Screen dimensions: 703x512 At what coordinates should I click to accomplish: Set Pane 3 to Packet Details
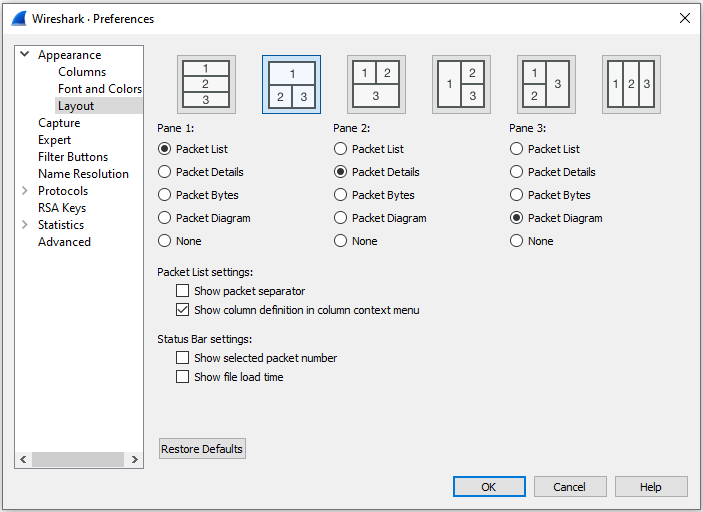click(553, 172)
